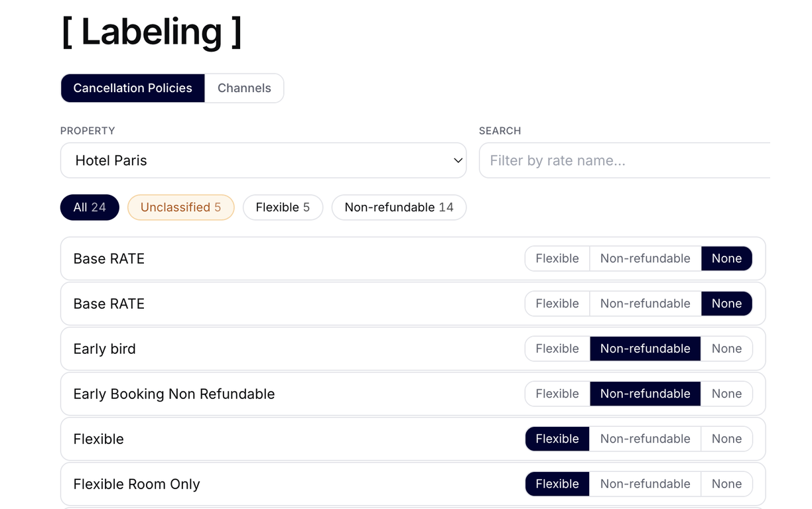Image resolution: width=812 pixels, height=509 pixels.
Task: Click the [ Labeling ] page heading
Action: coord(152,32)
